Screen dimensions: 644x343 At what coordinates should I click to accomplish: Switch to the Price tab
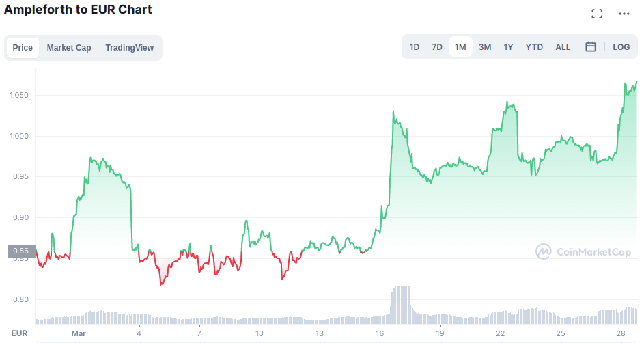coord(23,48)
